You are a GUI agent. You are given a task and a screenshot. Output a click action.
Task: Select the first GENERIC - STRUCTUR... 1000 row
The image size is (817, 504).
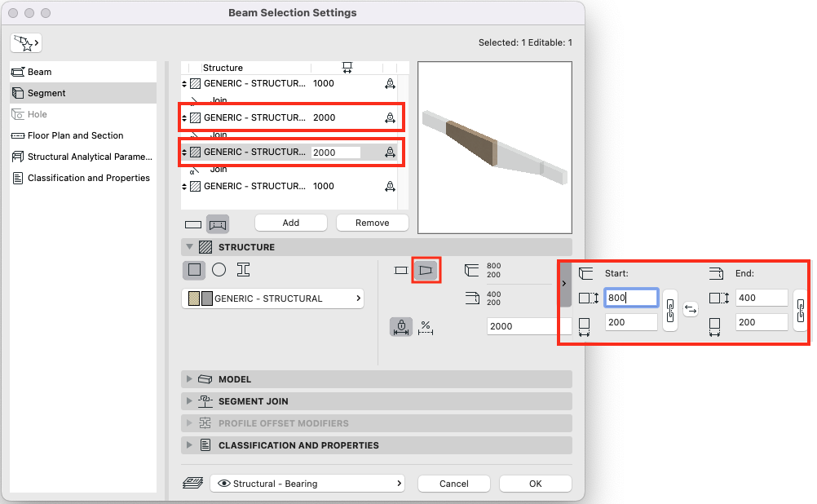[x=289, y=83]
